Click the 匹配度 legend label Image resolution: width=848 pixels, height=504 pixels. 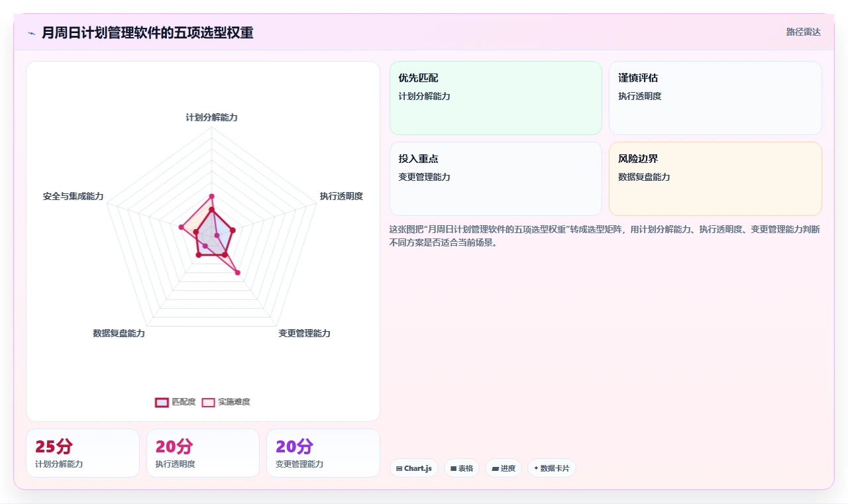pyautogui.click(x=184, y=402)
